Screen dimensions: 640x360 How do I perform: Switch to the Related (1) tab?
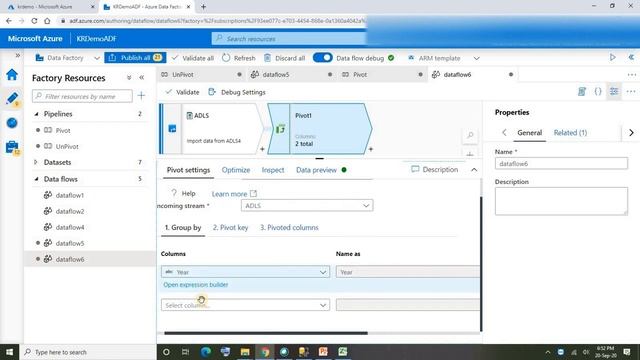click(x=570, y=133)
